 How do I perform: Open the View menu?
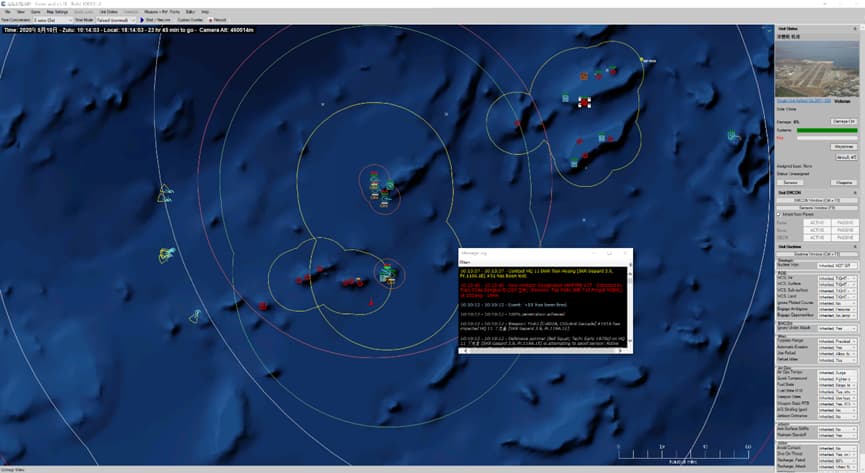point(21,12)
